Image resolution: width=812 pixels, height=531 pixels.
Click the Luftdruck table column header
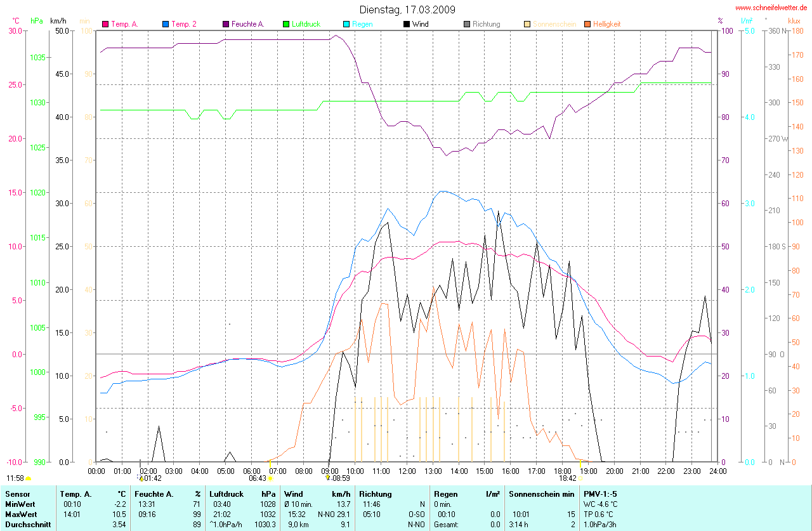[227, 494]
